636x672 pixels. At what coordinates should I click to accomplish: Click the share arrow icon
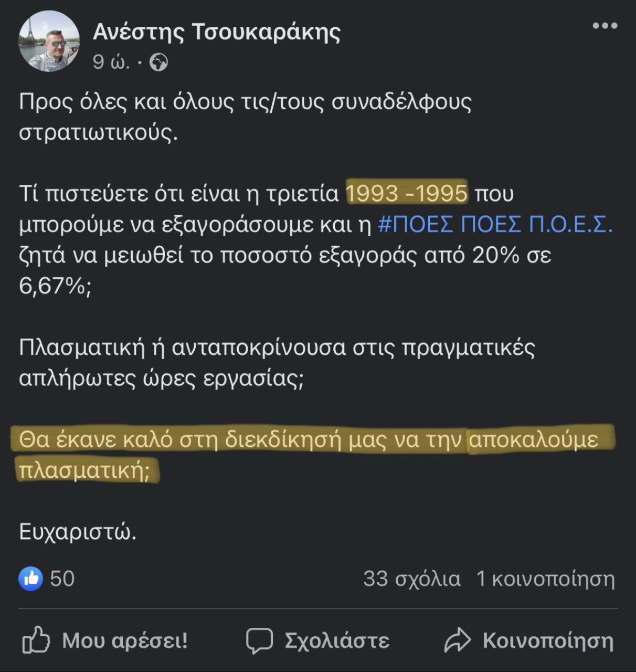point(458,640)
